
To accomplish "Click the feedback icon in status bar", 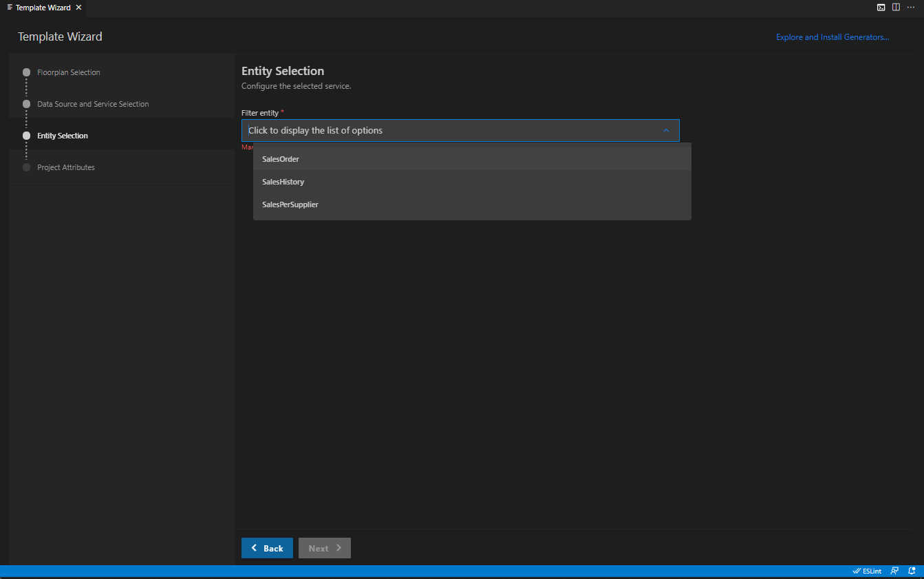I will [894, 571].
